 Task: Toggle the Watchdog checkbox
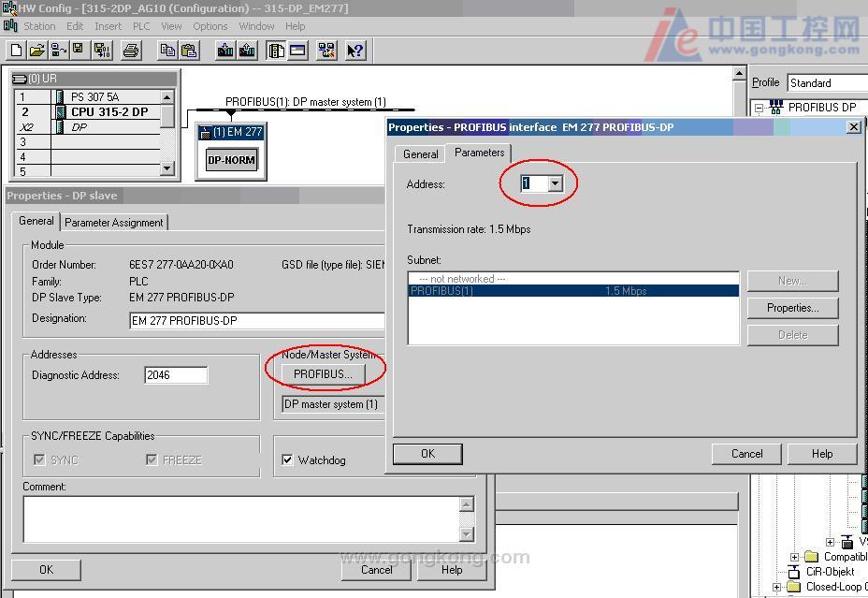287,460
